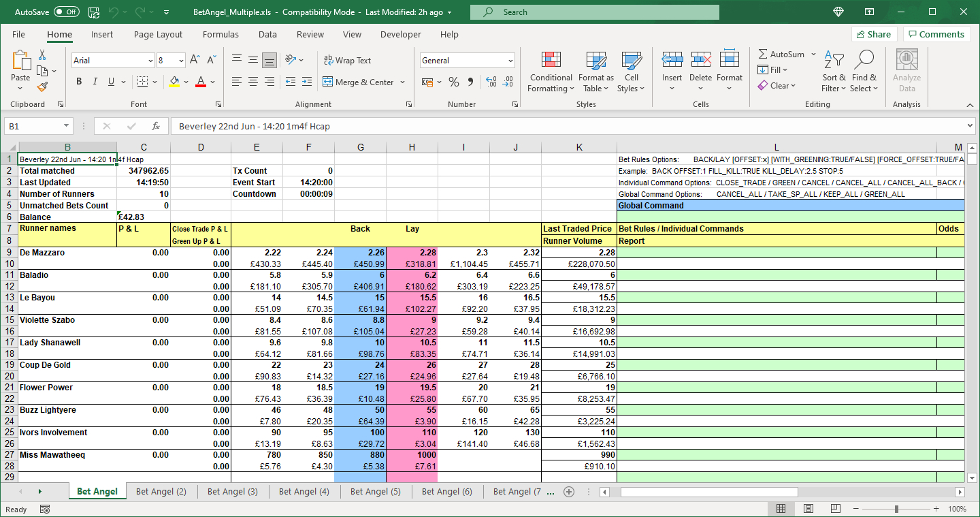Open the General number format dropdown
Screen dimensions: 980x517
coord(512,60)
